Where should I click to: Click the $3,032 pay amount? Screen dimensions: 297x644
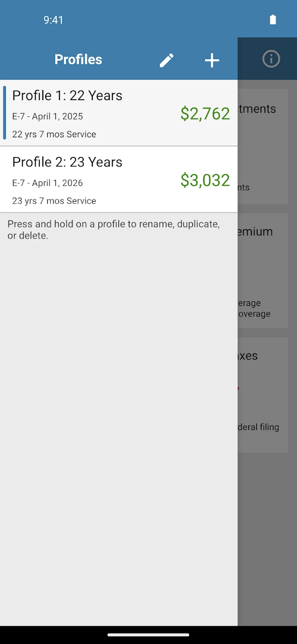(205, 180)
